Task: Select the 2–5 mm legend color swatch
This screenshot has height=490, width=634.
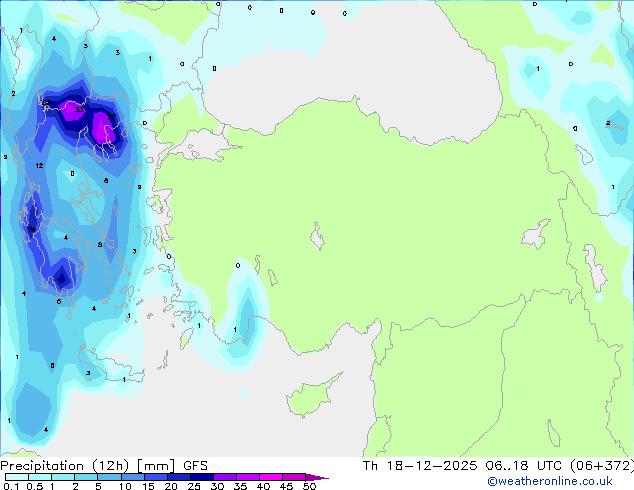Action: 86,477
